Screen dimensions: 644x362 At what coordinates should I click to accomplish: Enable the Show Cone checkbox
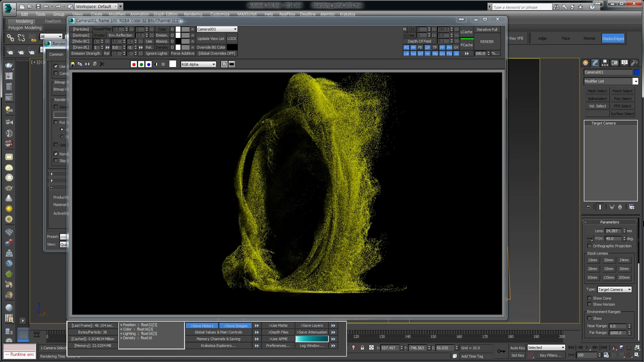pyautogui.click(x=590, y=298)
